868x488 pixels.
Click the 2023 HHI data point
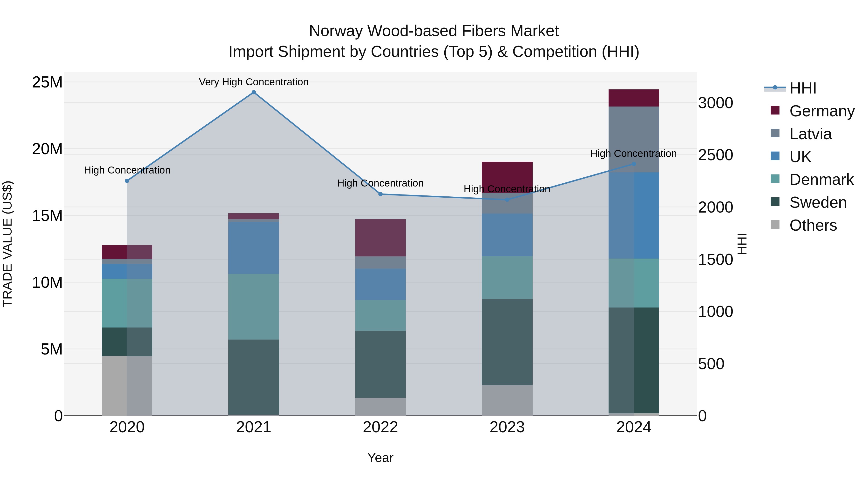tap(507, 200)
